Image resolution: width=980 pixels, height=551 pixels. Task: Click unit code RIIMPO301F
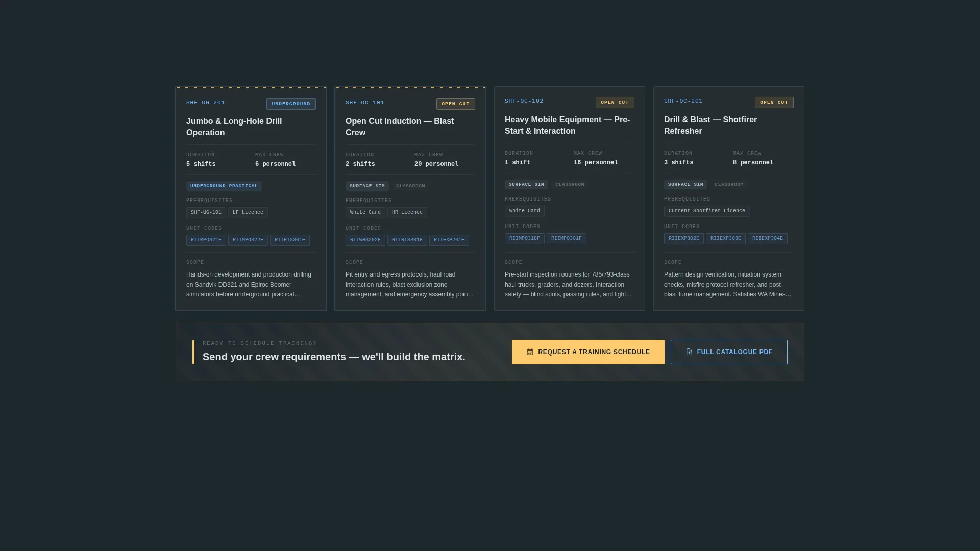tap(567, 239)
